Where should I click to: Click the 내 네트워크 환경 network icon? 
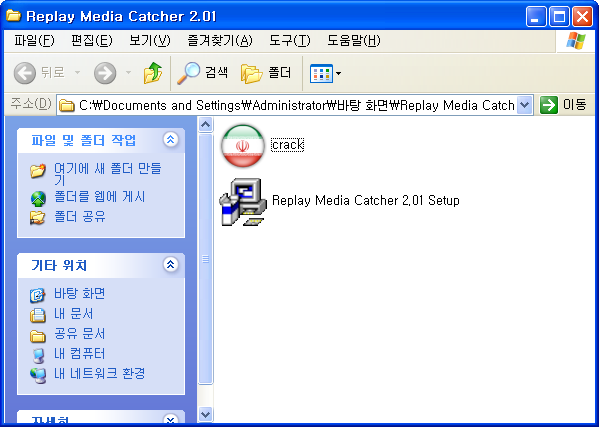click(38, 375)
